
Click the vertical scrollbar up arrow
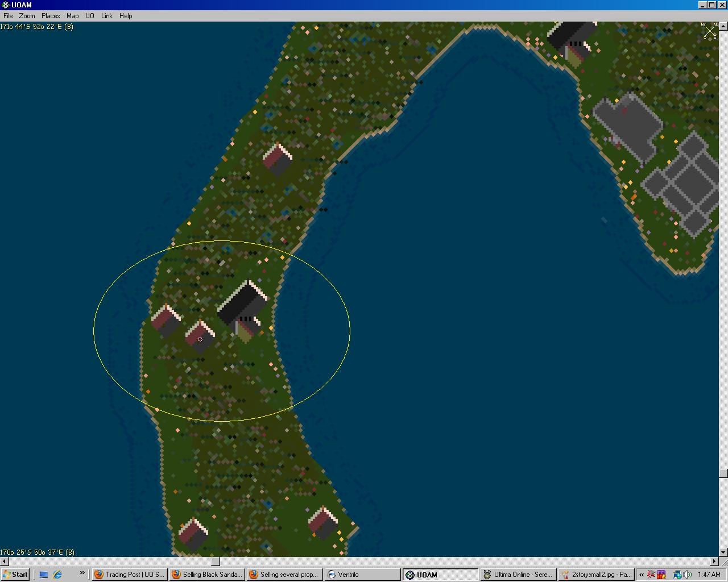[723, 26]
